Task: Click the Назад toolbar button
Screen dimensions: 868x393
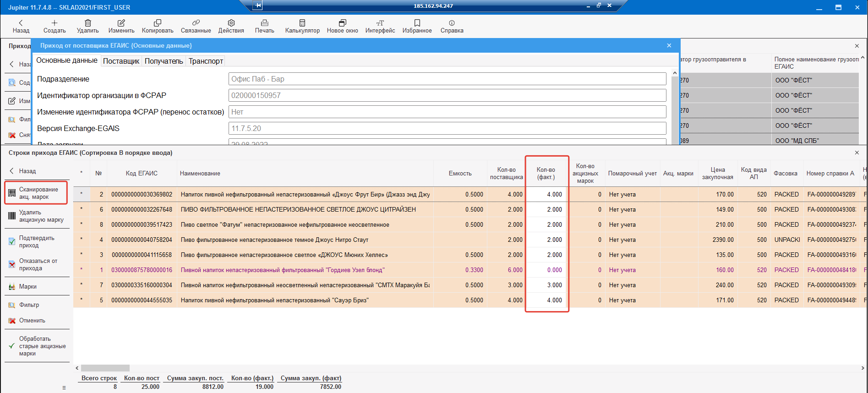Action: coord(21,26)
